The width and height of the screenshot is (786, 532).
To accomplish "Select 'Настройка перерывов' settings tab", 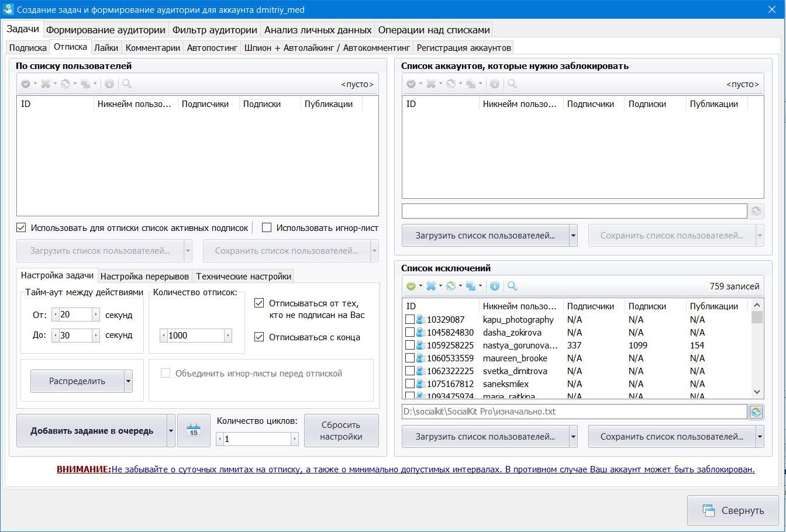I will point(144,276).
